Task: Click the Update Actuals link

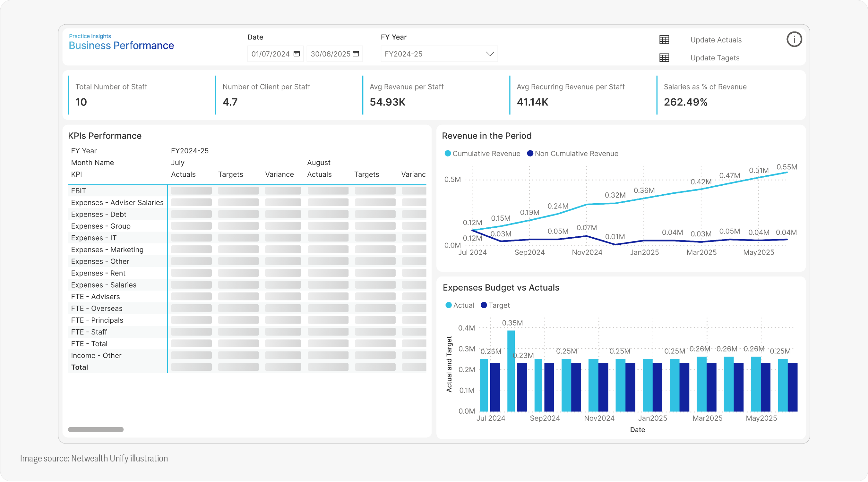Action: tap(716, 40)
